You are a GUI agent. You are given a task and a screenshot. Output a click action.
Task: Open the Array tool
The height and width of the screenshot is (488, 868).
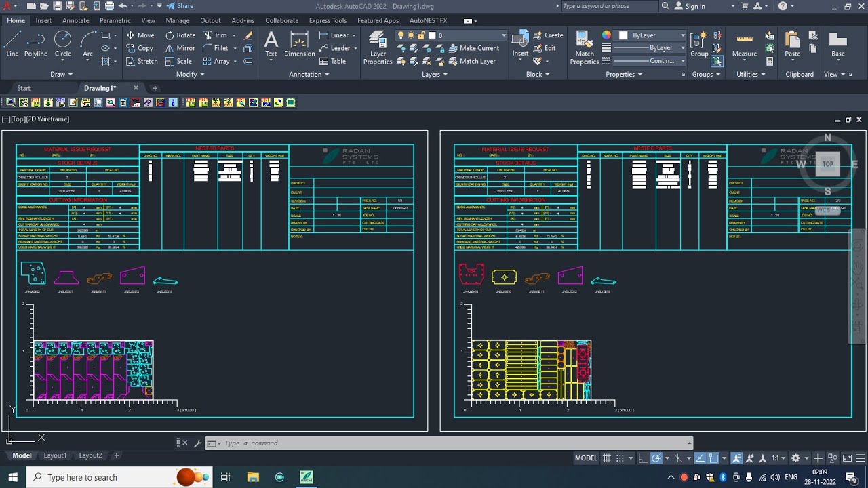tap(216, 61)
